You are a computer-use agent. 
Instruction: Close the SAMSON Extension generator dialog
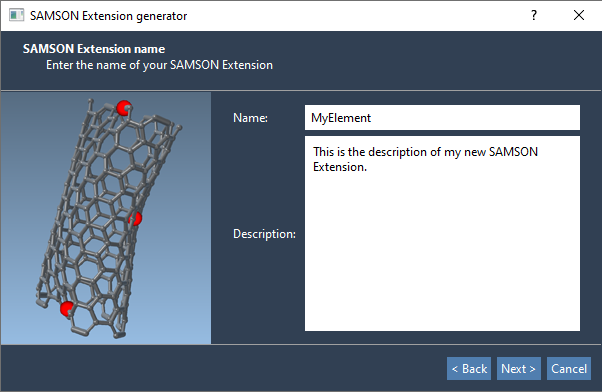coord(579,15)
